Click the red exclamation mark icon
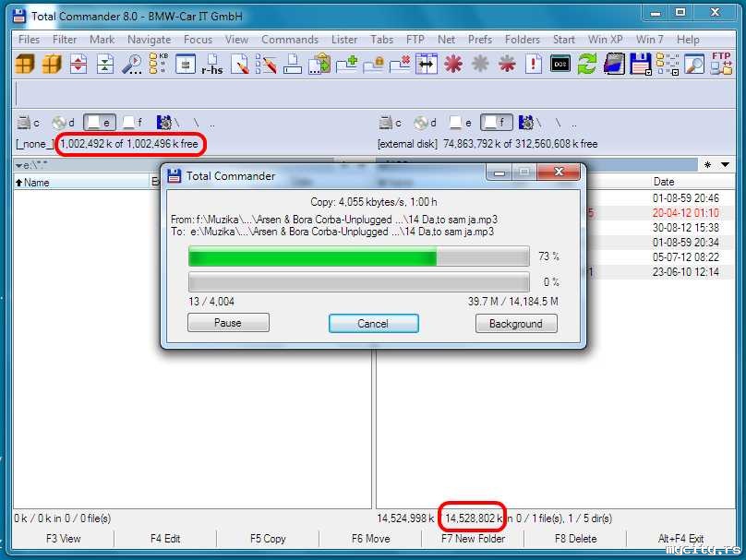This screenshot has height=560, width=746. pyautogui.click(x=534, y=64)
